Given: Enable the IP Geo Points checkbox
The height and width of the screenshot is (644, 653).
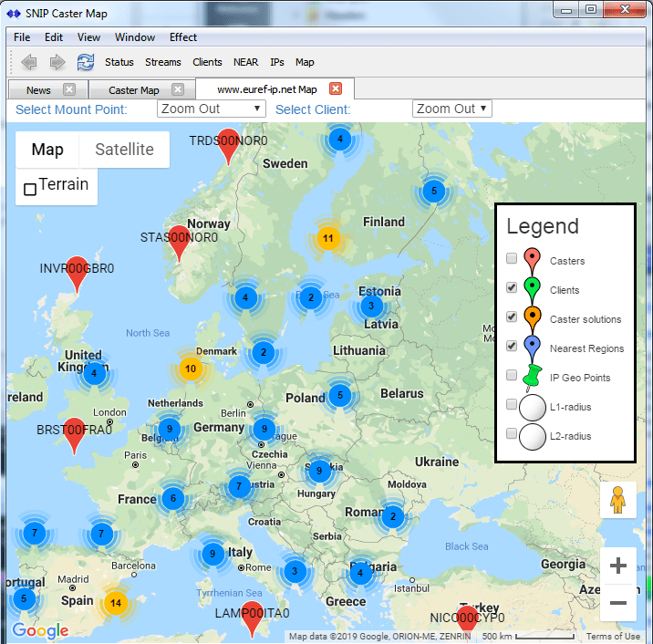Looking at the screenshot, I should click(512, 375).
